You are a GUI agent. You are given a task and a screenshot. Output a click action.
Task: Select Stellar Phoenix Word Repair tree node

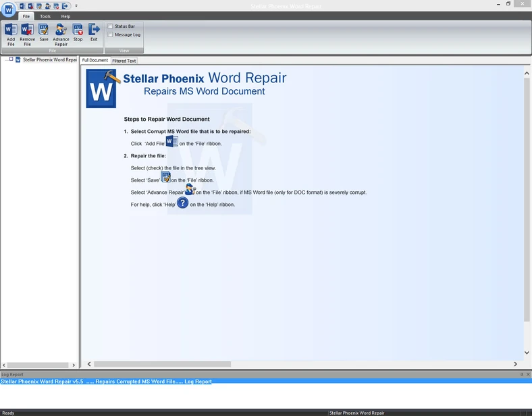tap(50, 59)
